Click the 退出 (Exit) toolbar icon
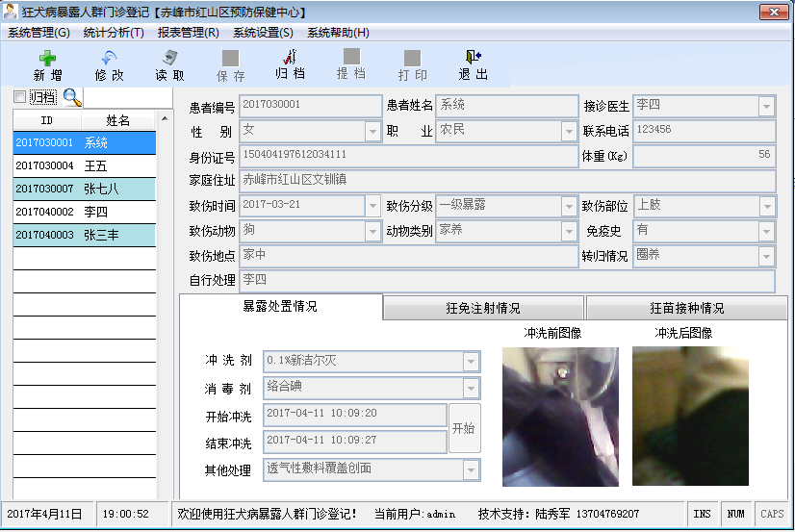Screen dimensions: 795x532 click(473, 59)
